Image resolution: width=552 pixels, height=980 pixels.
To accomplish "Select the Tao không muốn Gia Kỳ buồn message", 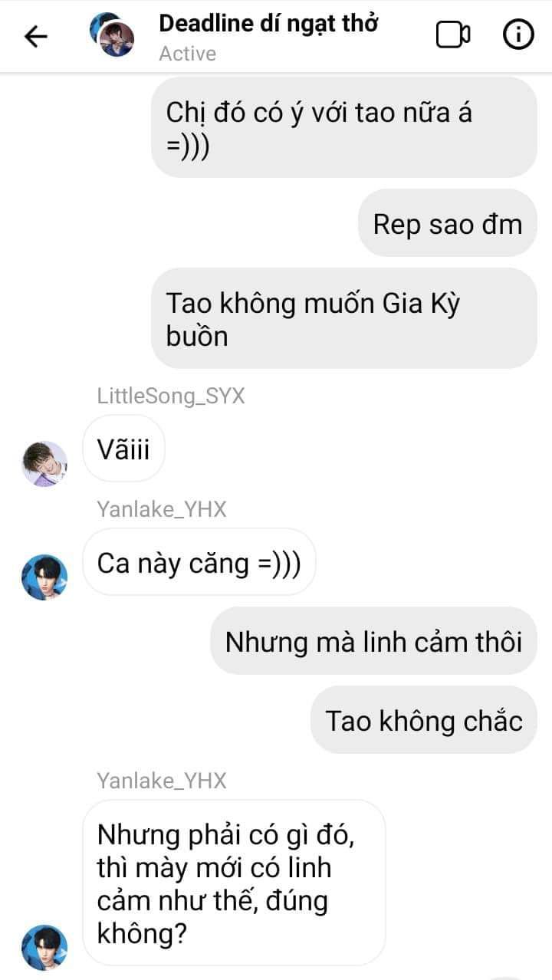I will pyautogui.click(x=343, y=318).
